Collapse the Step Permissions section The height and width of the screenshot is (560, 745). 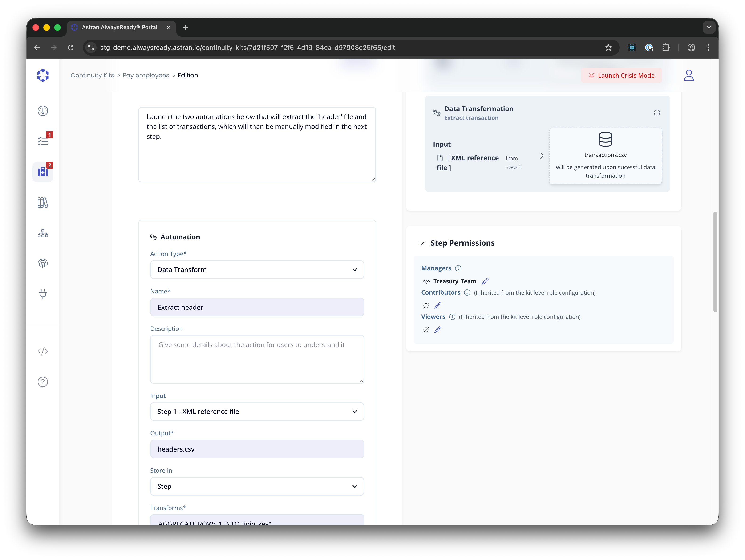click(421, 243)
